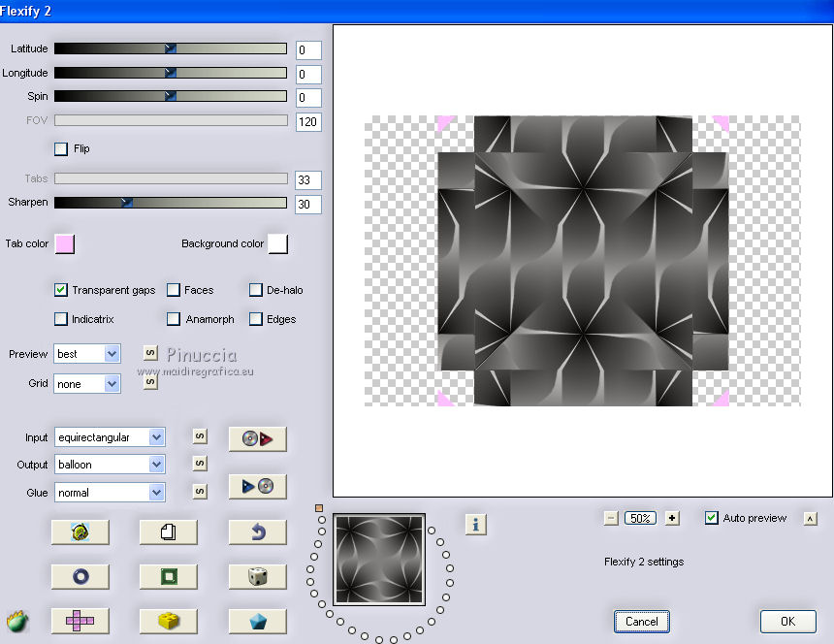
Task: Enable the De-halo checkbox
Action: click(x=256, y=290)
